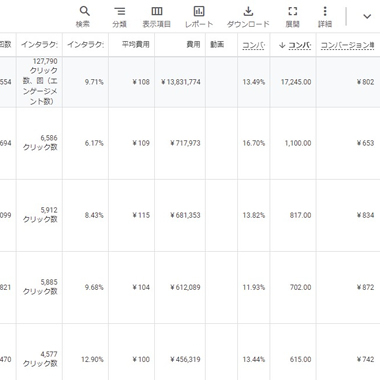The height and width of the screenshot is (380, 380).
Task: Click the conversions value 615.00
Action: [x=300, y=359]
